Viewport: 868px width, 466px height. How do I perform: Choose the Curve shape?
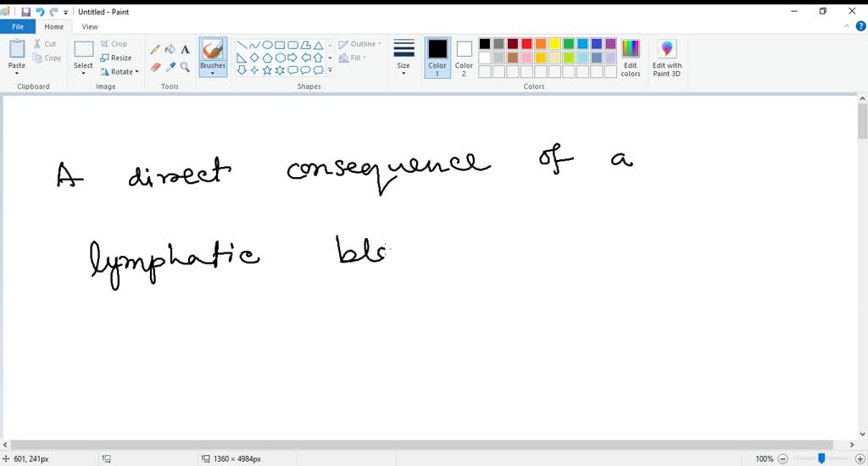pyautogui.click(x=254, y=45)
